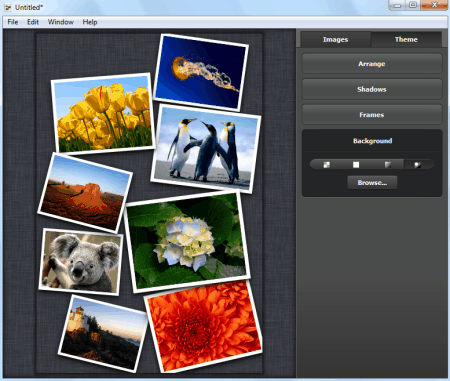The image size is (450, 381).
Task: Select the penguins photo
Action: point(206,149)
